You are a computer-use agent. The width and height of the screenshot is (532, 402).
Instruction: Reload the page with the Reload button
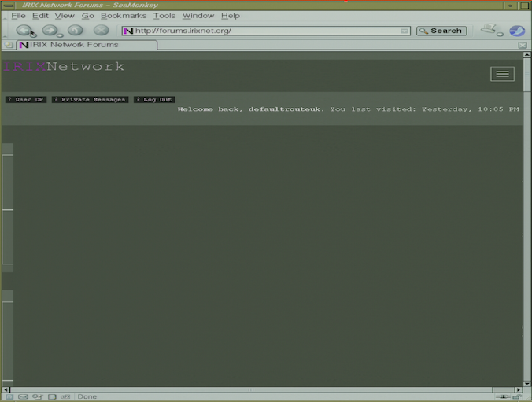[x=76, y=30]
